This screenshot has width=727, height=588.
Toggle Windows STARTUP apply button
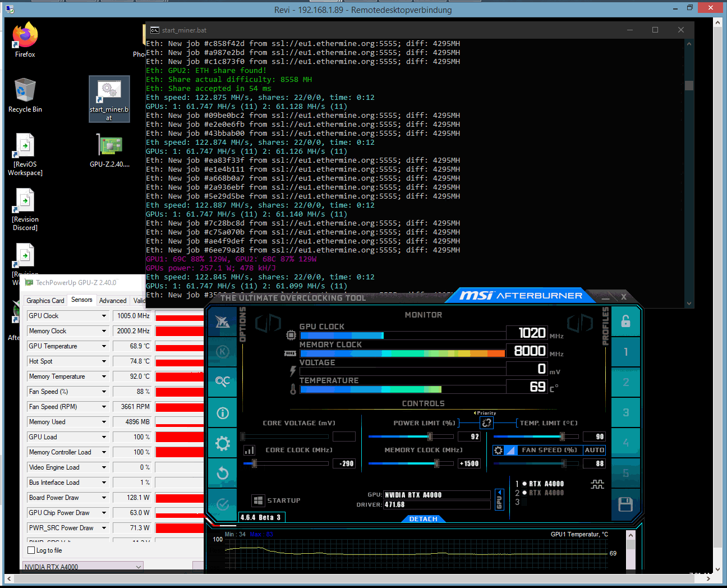tap(258, 500)
